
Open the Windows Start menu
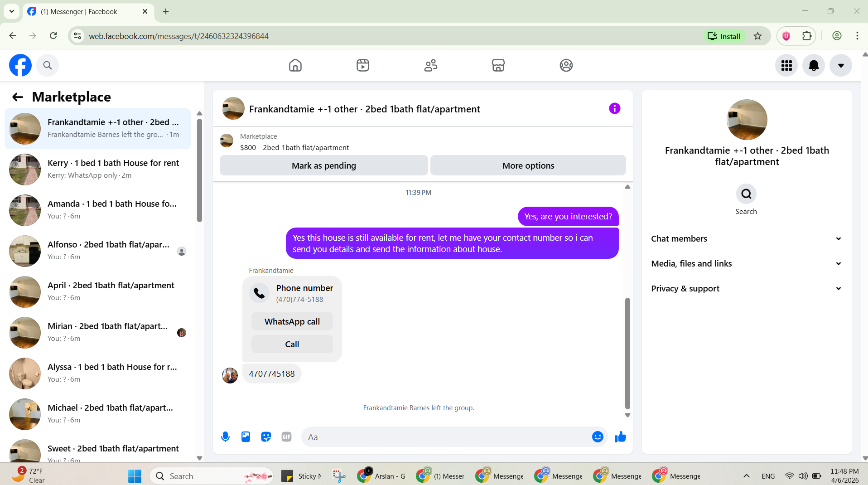point(135,476)
